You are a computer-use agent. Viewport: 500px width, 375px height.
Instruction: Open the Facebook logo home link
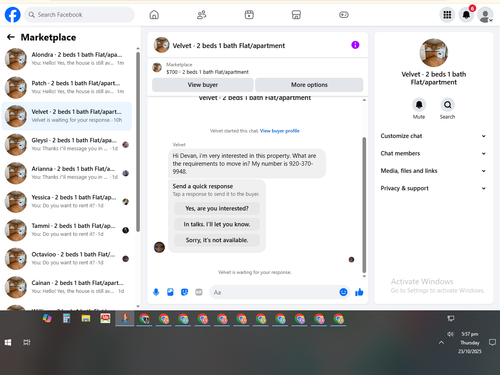point(13,15)
